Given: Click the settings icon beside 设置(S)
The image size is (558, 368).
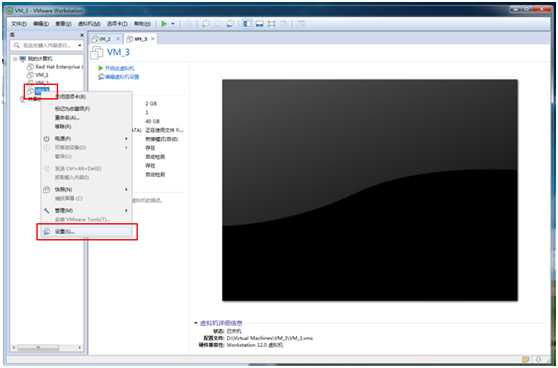Looking at the screenshot, I should point(47,232).
